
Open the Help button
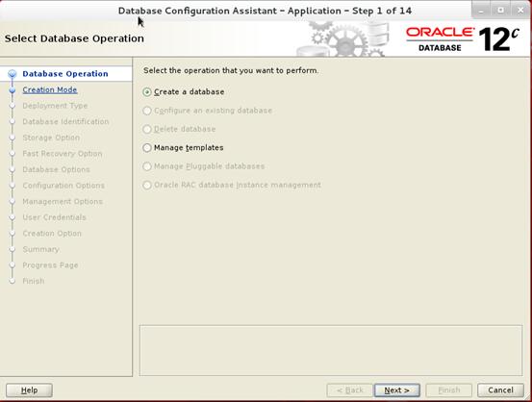(x=29, y=390)
